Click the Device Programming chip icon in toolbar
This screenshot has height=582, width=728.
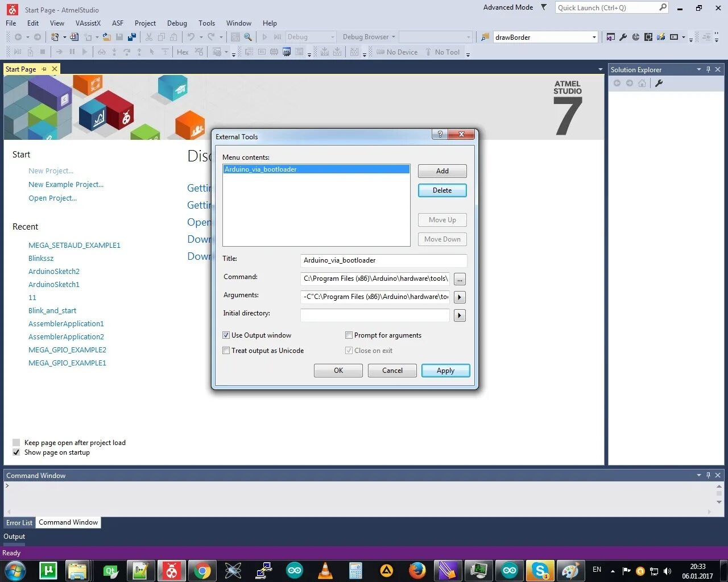click(648, 37)
